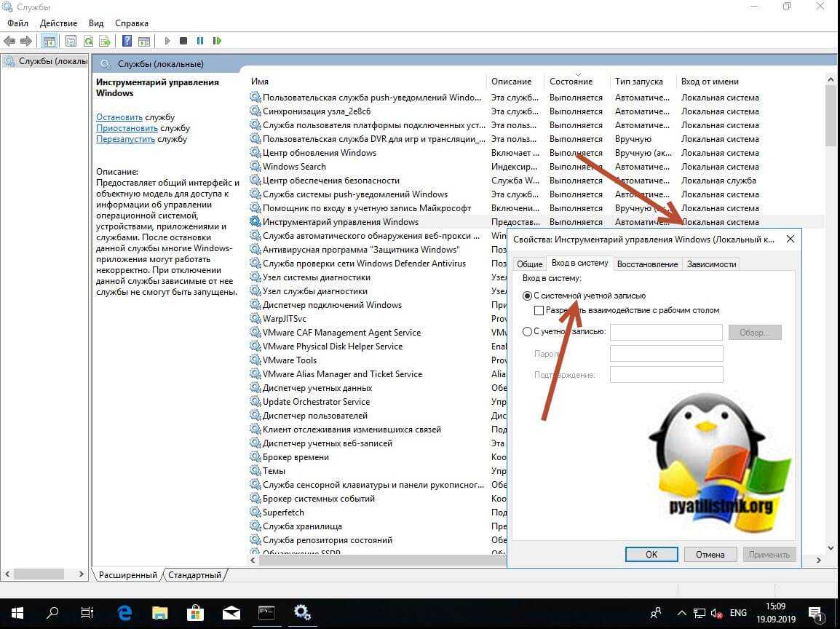
Task: Check 'Разрешить взаимодействие с рабочим столом' box
Action: 539,310
